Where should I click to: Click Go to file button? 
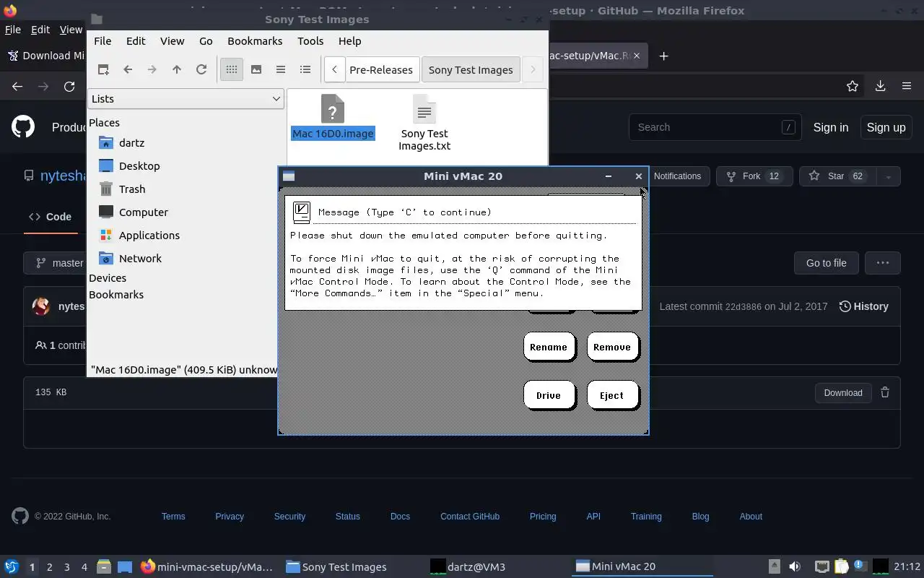coord(826,263)
